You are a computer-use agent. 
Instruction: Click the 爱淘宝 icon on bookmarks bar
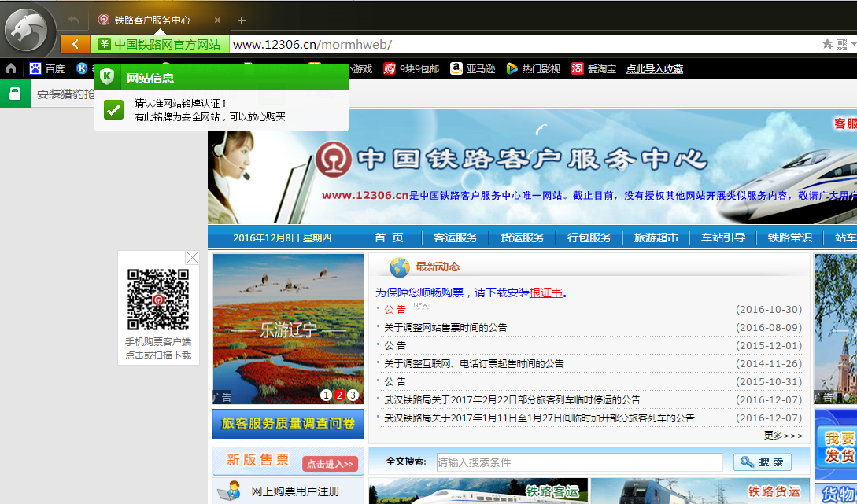(x=577, y=69)
